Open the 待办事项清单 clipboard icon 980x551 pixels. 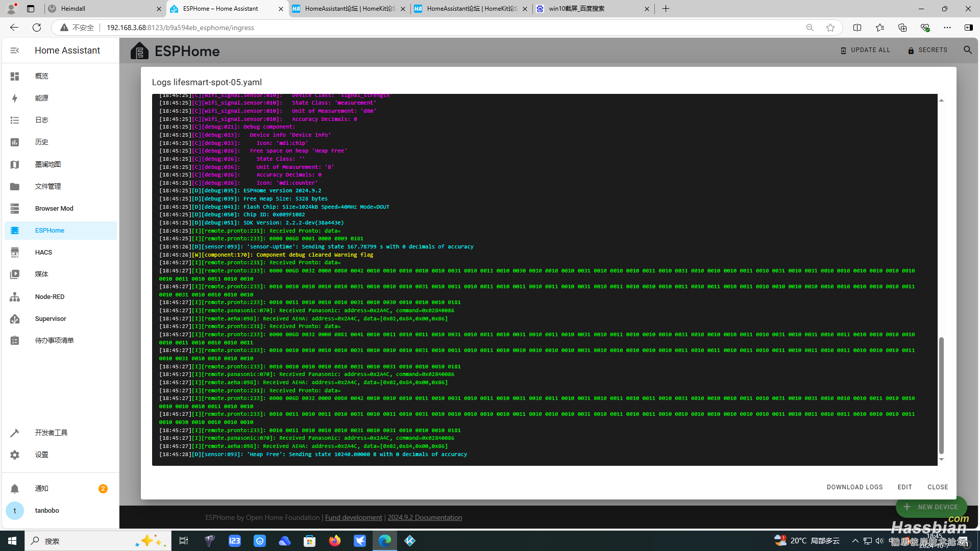(x=15, y=340)
